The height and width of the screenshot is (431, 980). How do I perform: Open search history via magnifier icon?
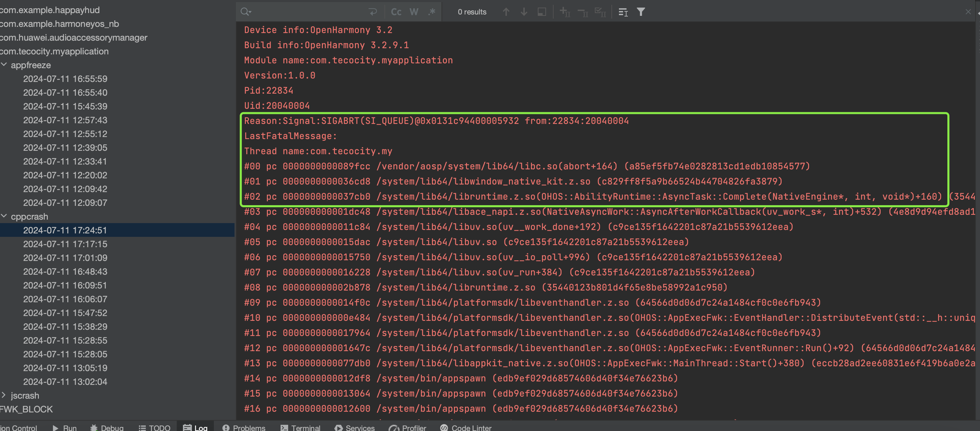coord(246,12)
